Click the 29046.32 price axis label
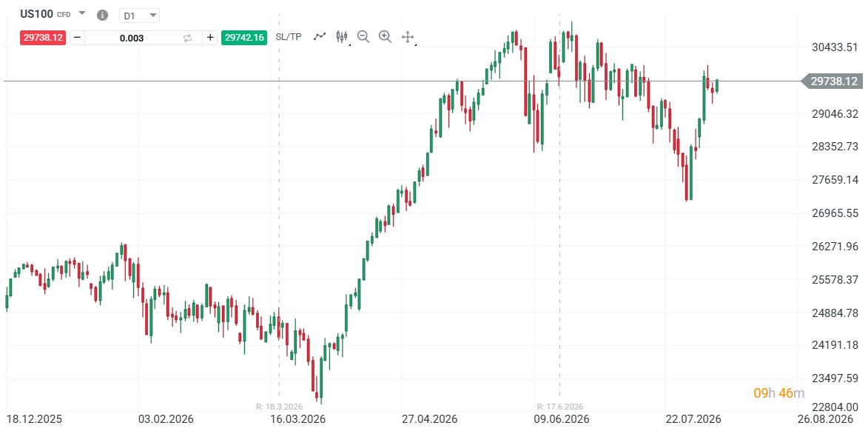The height and width of the screenshot is (434, 868). point(835,114)
